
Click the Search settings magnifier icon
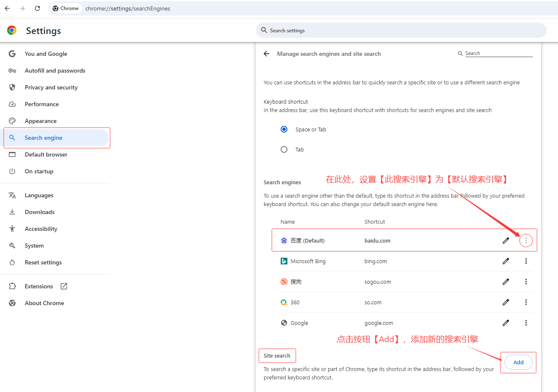coord(264,30)
